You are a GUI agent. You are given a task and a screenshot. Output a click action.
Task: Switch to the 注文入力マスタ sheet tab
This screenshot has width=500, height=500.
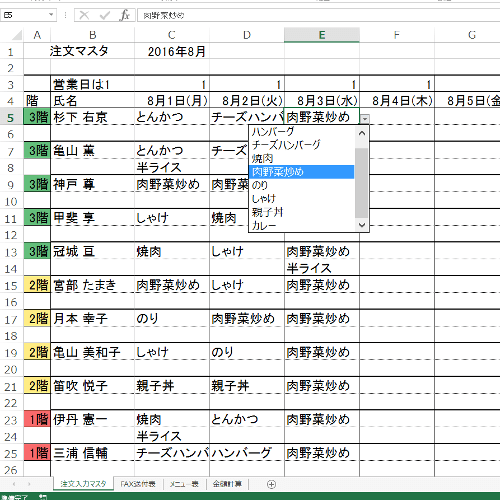point(83,484)
